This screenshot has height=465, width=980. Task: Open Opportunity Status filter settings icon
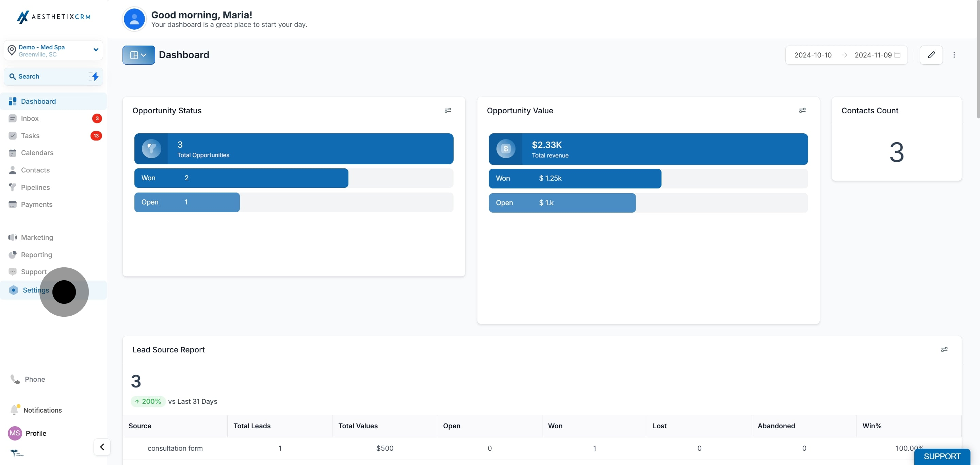click(448, 110)
